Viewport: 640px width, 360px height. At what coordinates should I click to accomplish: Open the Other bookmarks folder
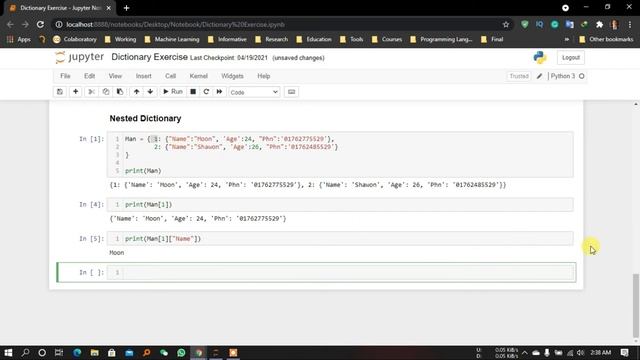tap(606, 39)
